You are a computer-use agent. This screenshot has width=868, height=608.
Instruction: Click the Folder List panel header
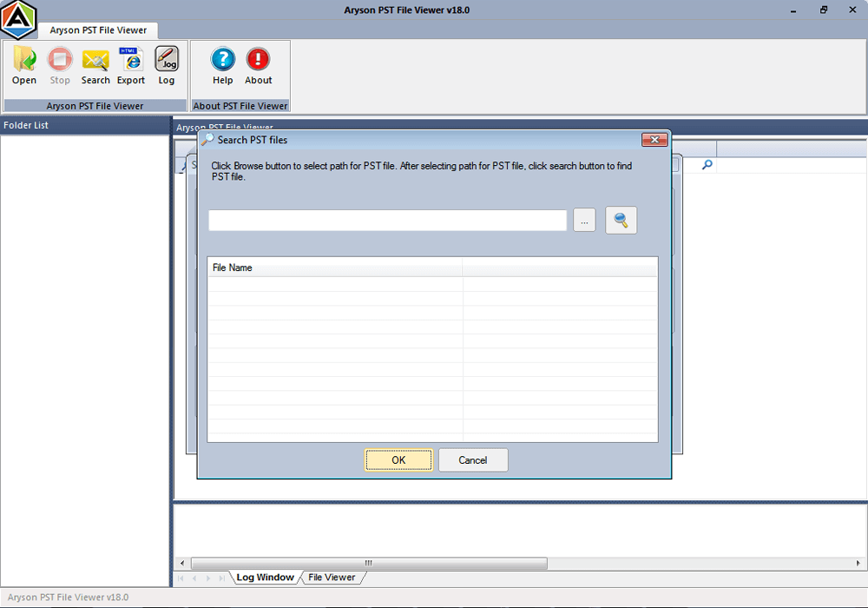click(x=85, y=125)
